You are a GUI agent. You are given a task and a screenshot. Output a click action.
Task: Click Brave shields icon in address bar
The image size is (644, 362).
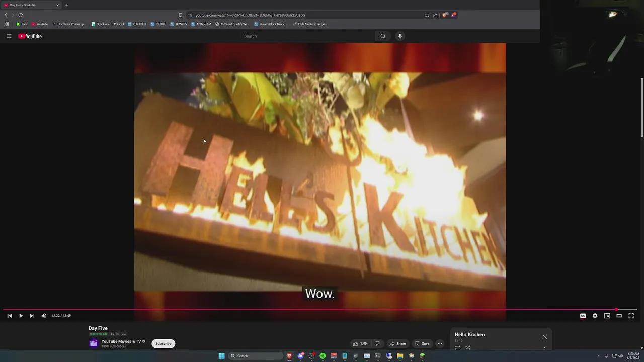445,15
